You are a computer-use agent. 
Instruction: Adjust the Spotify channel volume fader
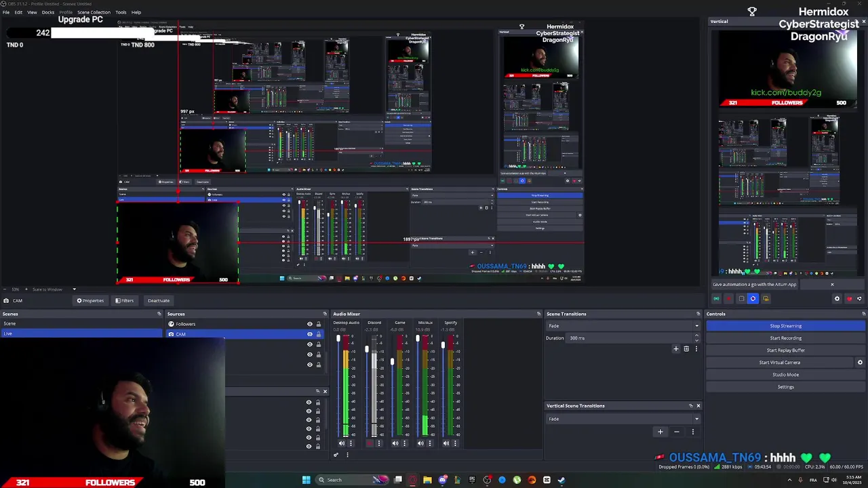click(442, 345)
